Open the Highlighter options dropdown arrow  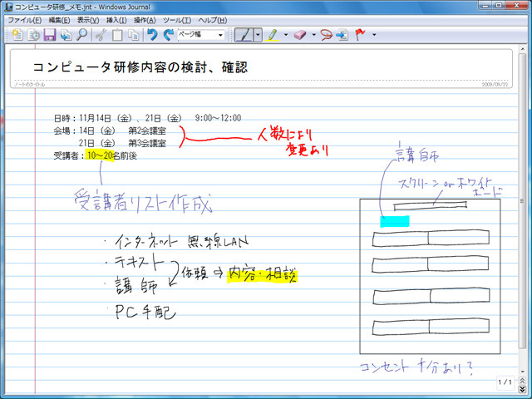click(x=286, y=35)
